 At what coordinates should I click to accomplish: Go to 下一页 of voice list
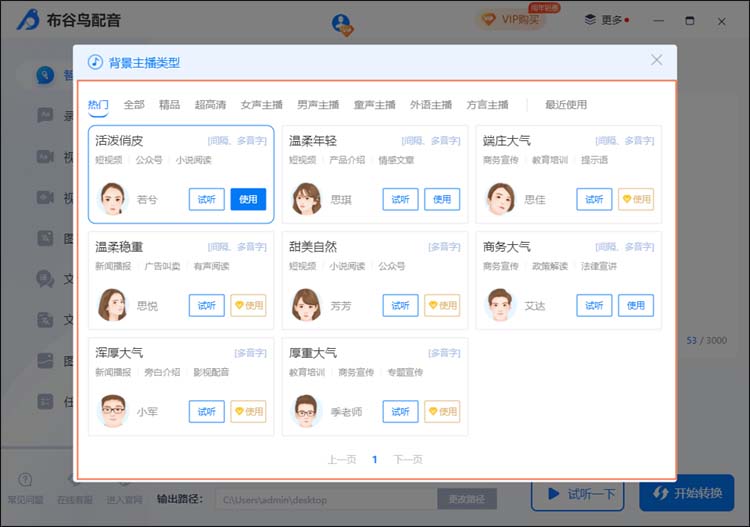pos(407,459)
